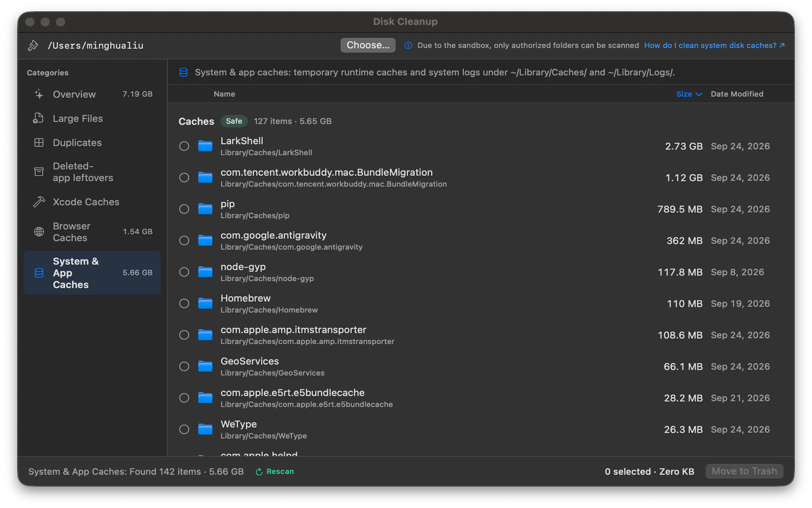Select the com.tencent.workbuddy.mac.BundleMigration circle
812x508 pixels.
click(184, 177)
